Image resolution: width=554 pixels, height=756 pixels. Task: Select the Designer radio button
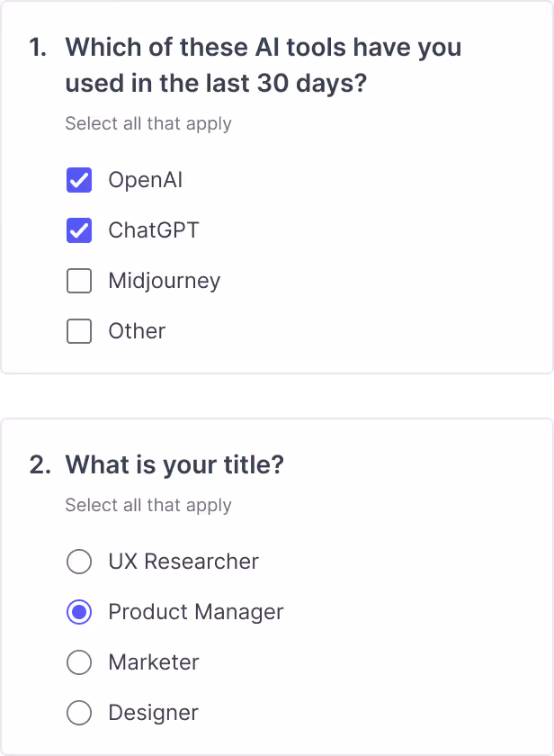click(x=79, y=713)
